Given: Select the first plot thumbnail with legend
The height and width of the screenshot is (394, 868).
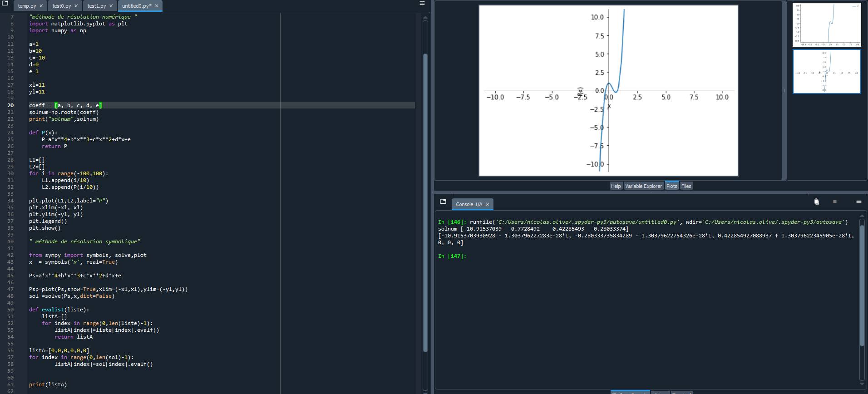Looking at the screenshot, I should pos(826,25).
